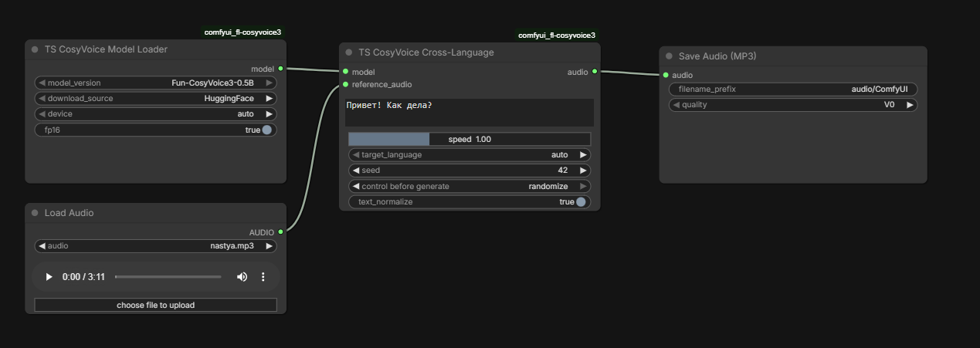Increase the seed value
Viewport: 980px width, 348px height.
(x=584, y=170)
